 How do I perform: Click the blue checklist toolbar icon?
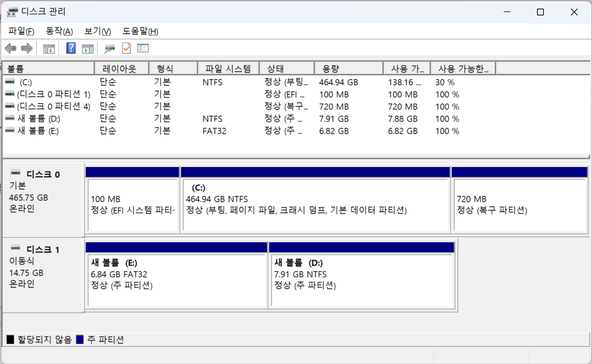(143, 48)
